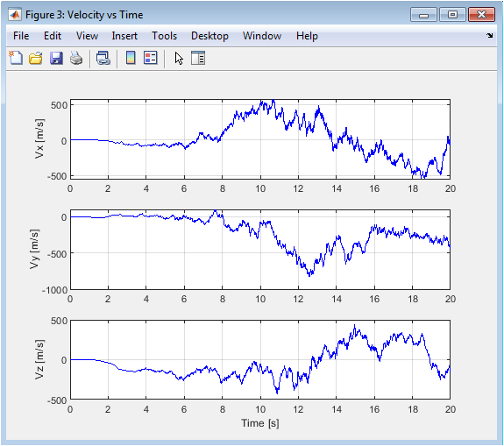This screenshot has height=446, width=504.
Task: Insert a colorbar using the toolbar icon
Action: [131, 58]
